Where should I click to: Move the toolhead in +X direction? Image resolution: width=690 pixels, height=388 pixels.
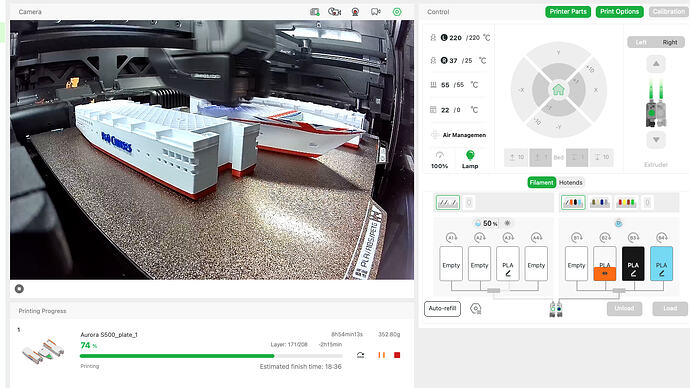(x=596, y=90)
